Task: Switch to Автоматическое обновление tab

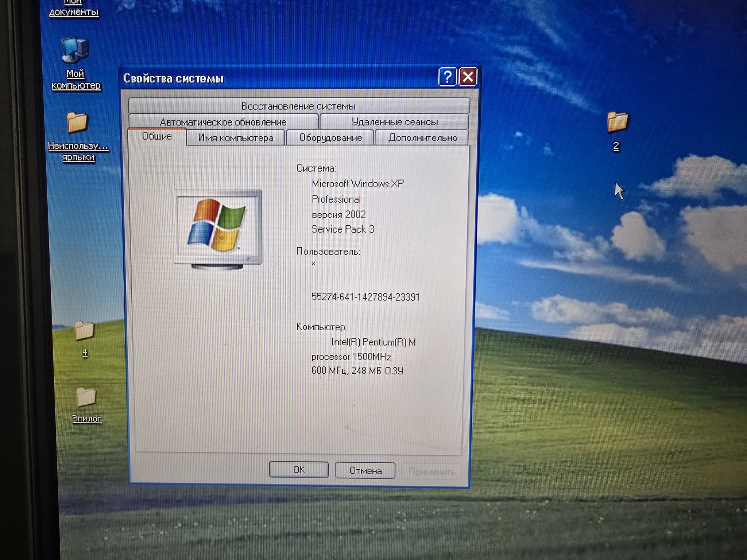Action: [223, 122]
